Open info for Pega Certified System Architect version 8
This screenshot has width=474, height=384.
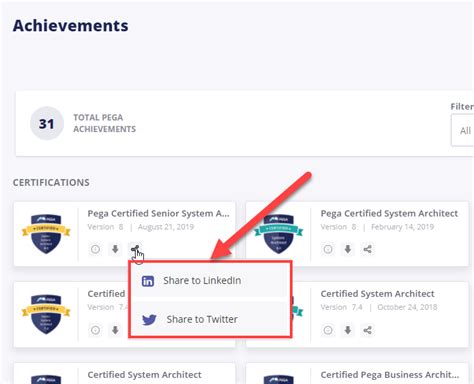pos(328,249)
